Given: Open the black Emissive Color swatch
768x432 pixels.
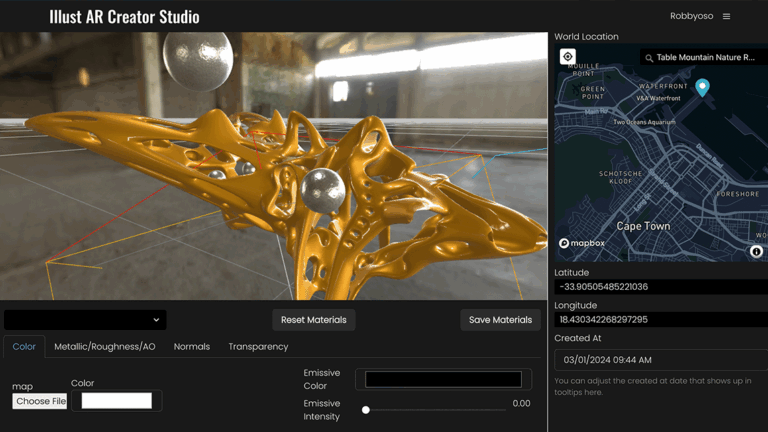Looking at the screenshot, I should (443, 379).
